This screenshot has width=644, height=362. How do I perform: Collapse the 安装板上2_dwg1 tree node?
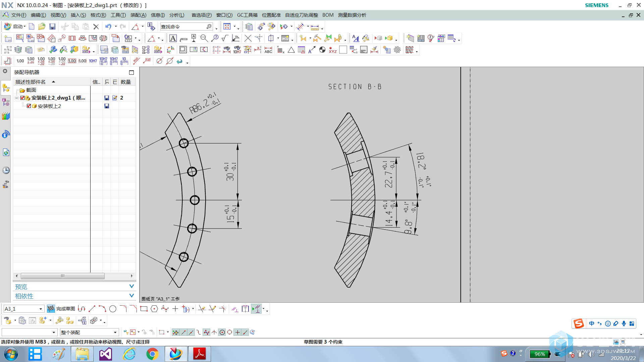[x=16, y=98]
